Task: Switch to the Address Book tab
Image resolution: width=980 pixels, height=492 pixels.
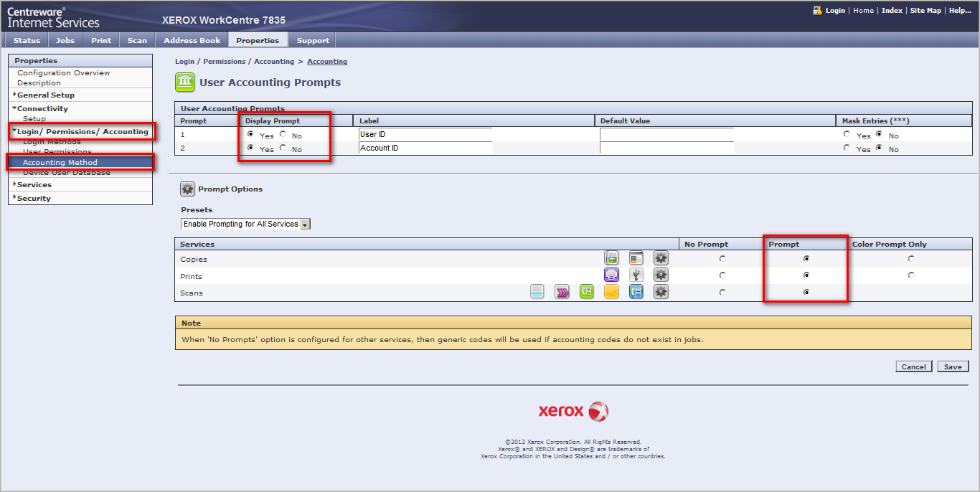Action: [x=192, y=40]
